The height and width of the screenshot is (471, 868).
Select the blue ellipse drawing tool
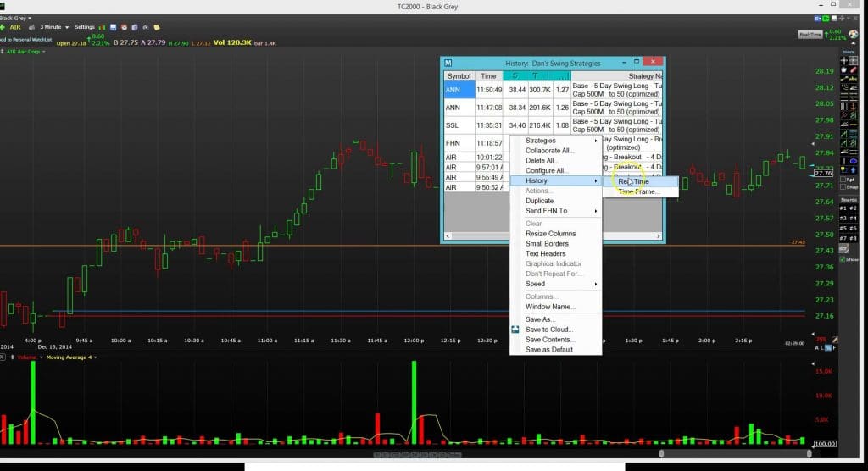point(853,161)
